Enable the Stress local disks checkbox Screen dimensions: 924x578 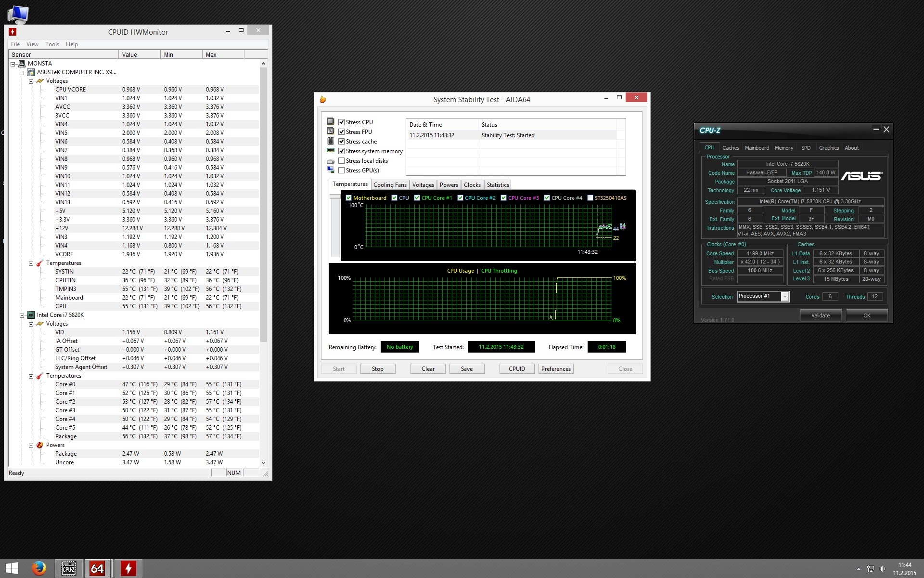coord(341,160)
